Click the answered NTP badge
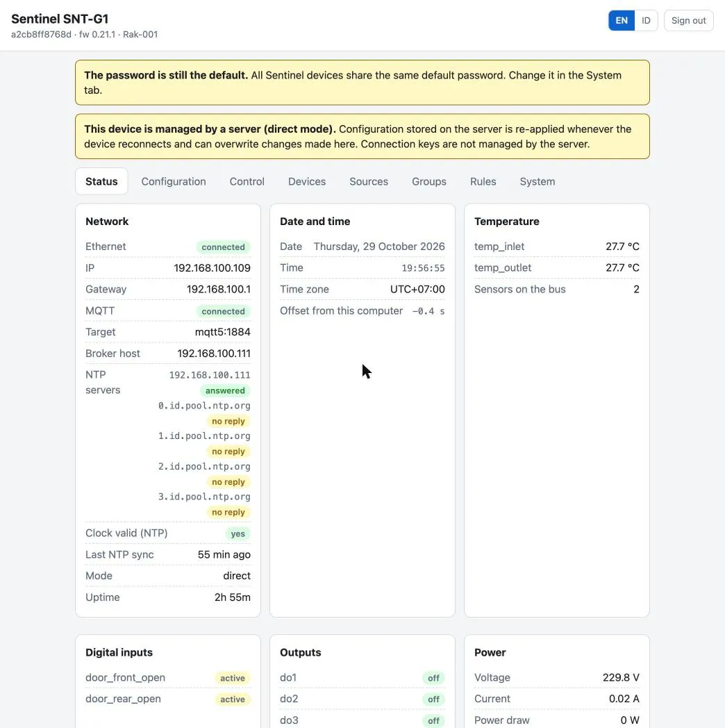725x728 pixels. click(225, 390)
